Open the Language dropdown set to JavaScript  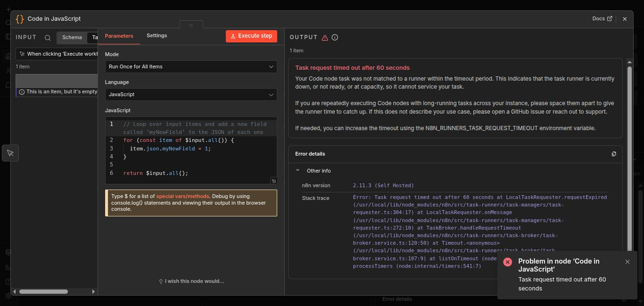191,95
